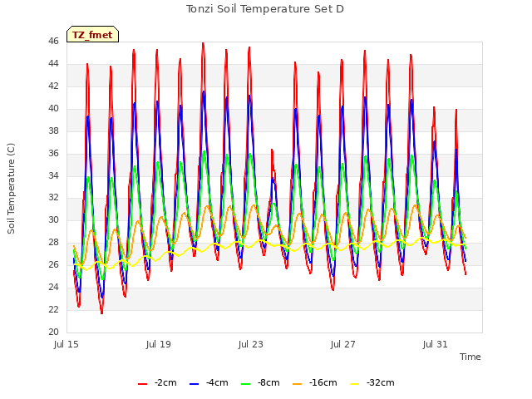Click the Jul 31 x-axis tick label
Image resolution: width=532 pixels, height=399 pixels.
(x=436, y=344)
